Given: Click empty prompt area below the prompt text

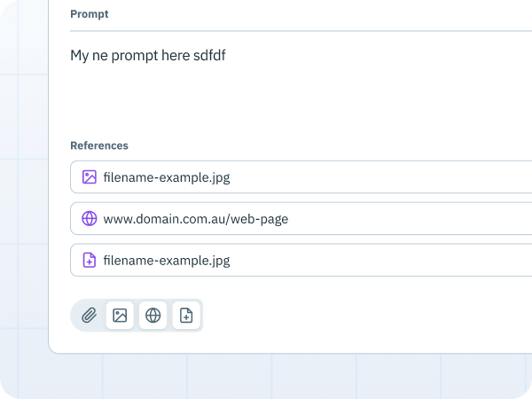Looking at the screenshot, I should tap(299, 98).
